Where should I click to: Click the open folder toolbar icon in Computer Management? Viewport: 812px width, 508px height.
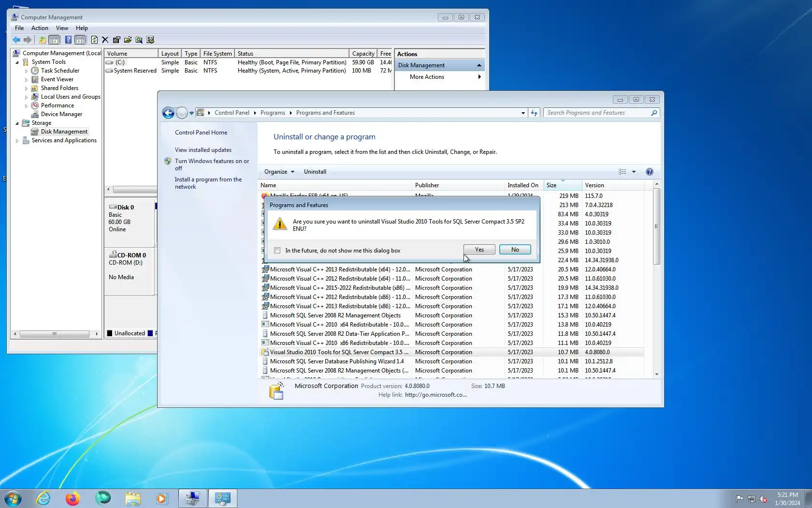pyautogui.click(x=128, y=40)
